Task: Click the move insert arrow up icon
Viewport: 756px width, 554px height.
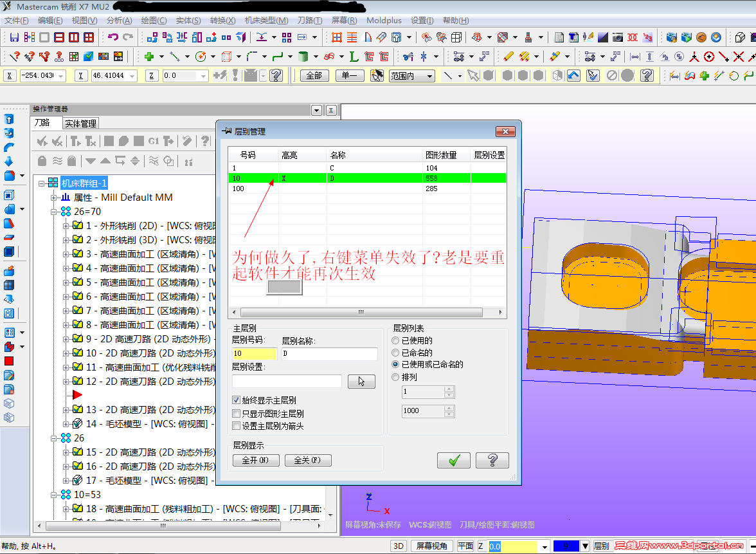Action: [105, 161]
